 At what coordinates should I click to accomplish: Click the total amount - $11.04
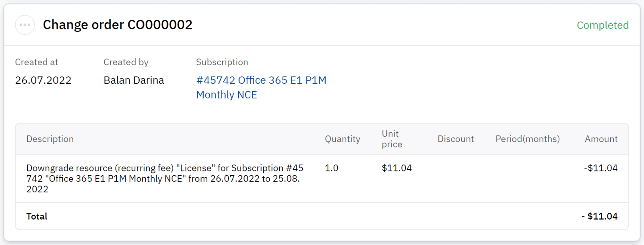(x=599, y=216)
